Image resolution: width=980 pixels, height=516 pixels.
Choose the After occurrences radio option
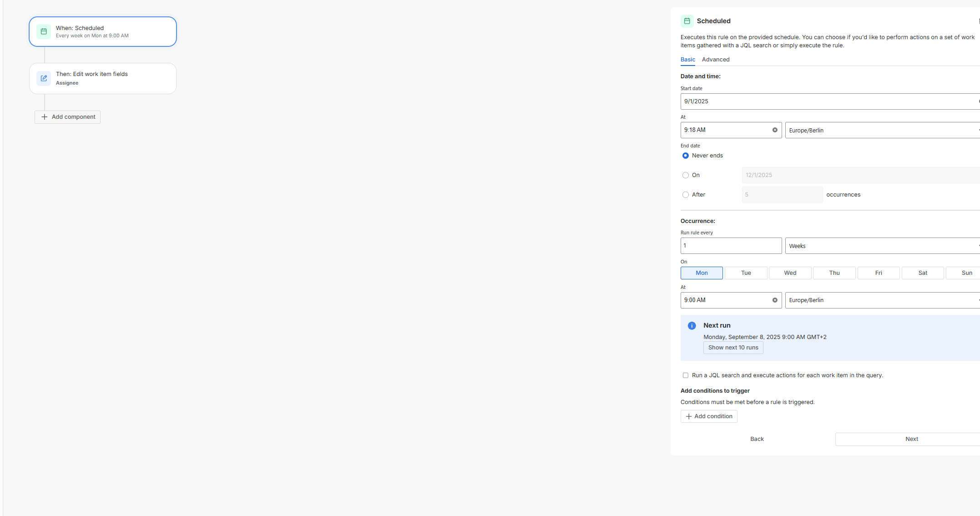pos(686,195)
